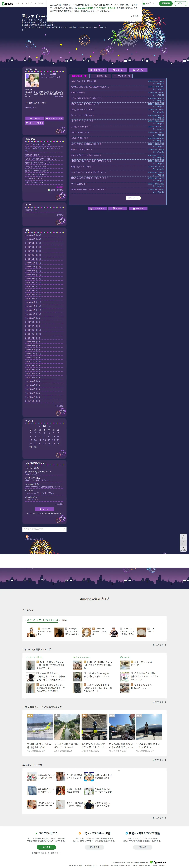This screenshot has height=868, width=189.
Task: Go to next calendar month >>
Action: [50, 426]
